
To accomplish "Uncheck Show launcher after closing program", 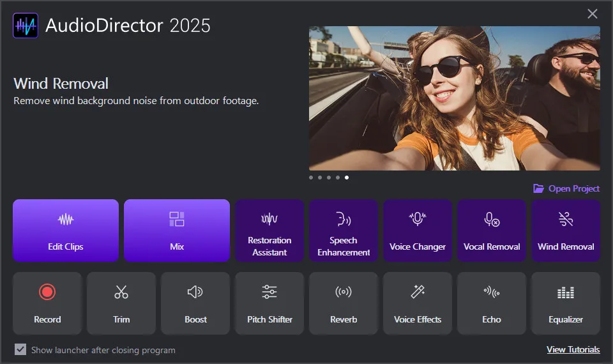I will point(20,349).
